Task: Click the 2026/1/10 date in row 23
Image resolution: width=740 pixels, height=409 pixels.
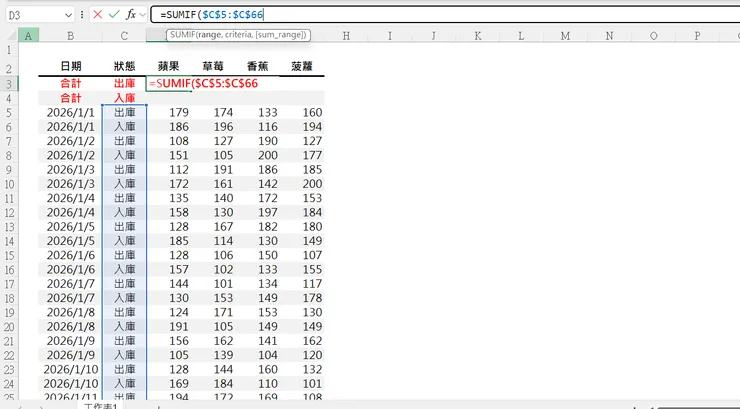Action: click(70, 369)
